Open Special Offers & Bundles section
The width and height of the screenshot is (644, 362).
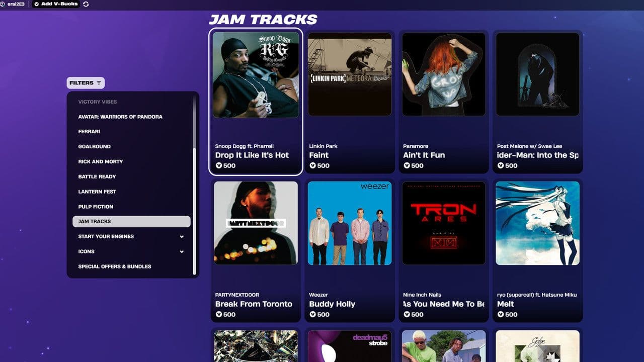115,266
